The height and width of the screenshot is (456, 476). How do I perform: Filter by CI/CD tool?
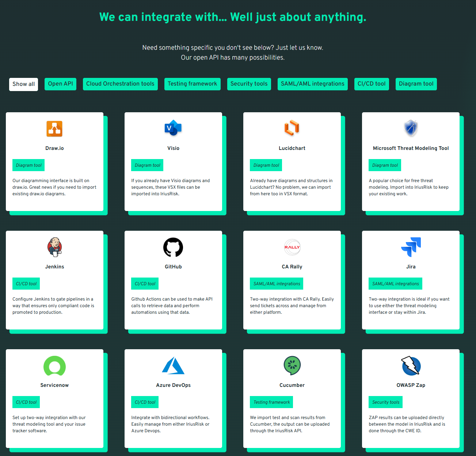[372, 84]
